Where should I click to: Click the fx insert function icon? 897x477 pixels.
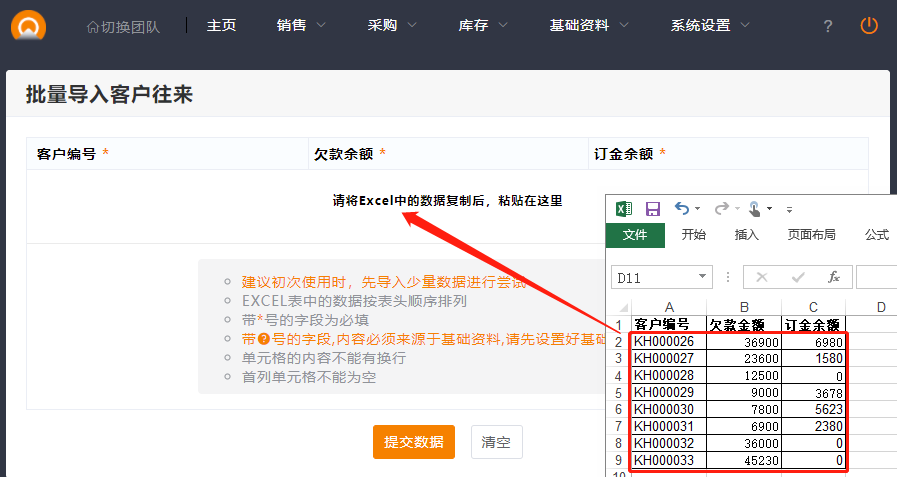pyautogui.click(x=833, y=277)
